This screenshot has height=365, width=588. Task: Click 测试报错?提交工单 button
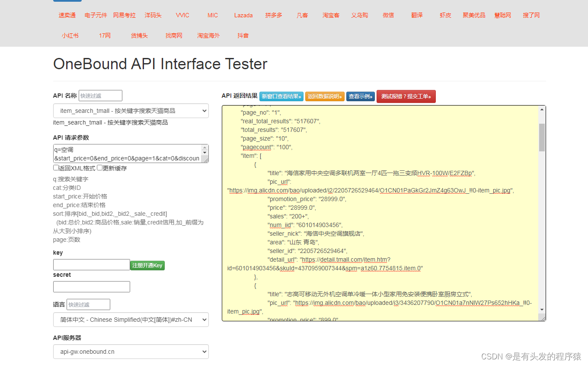pos(406,96)
